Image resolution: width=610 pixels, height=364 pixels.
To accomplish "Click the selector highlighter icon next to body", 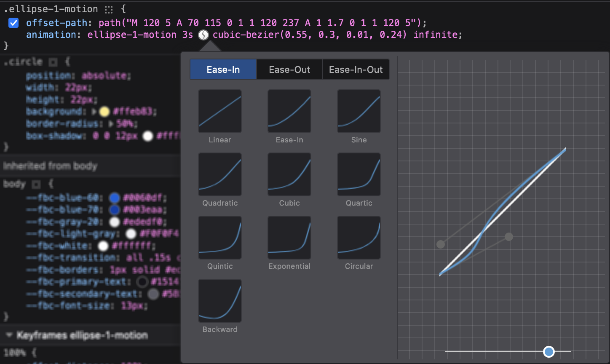I will [36, 185].
